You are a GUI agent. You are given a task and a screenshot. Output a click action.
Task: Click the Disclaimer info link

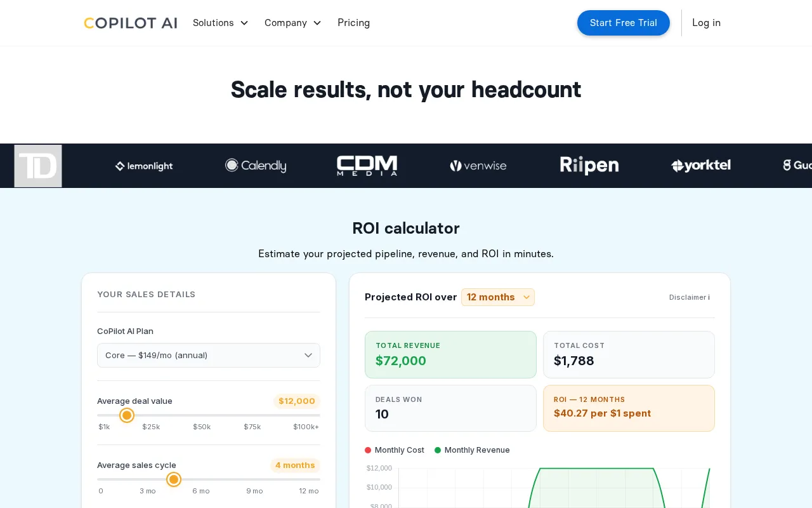690,297
